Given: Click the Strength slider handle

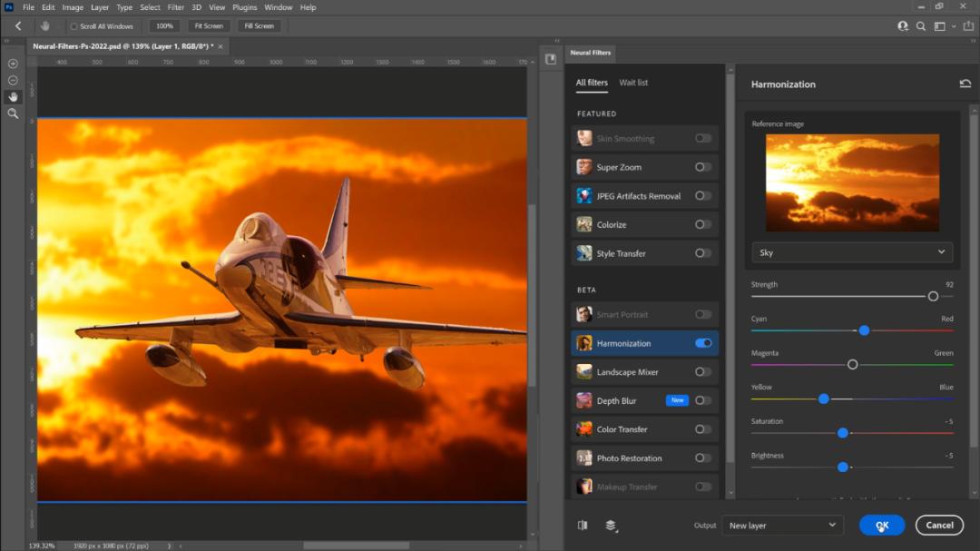Looking at the screenshot, I should pos(933,296).
